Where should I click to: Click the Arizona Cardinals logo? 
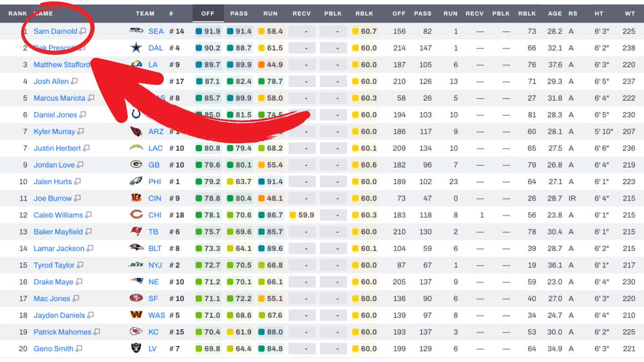pos(136,131)
